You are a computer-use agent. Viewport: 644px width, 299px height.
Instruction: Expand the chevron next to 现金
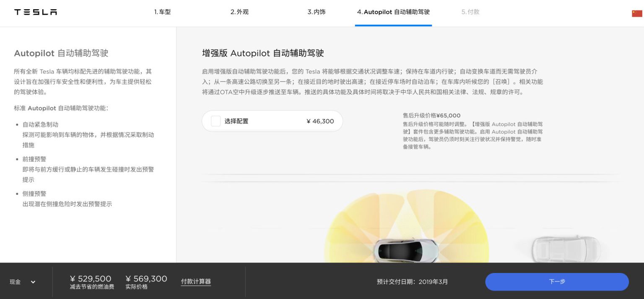tap(33, 282)
